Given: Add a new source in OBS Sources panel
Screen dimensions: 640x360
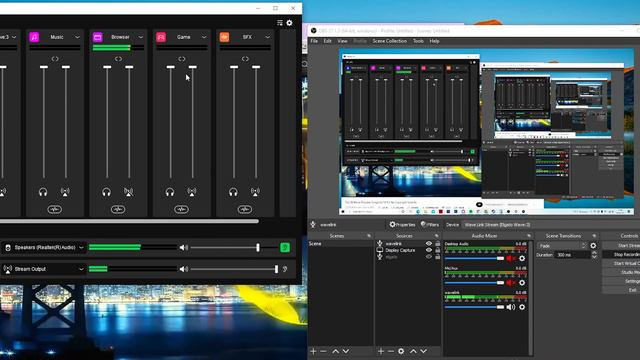Looking at the screenshot, I should 380,351.
